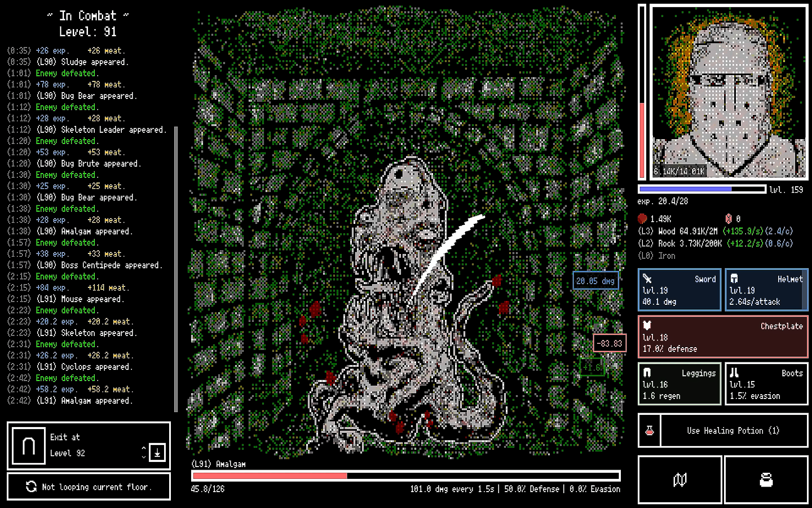
Task: Select the Leggings equipment slot
Action: [679, 384]
